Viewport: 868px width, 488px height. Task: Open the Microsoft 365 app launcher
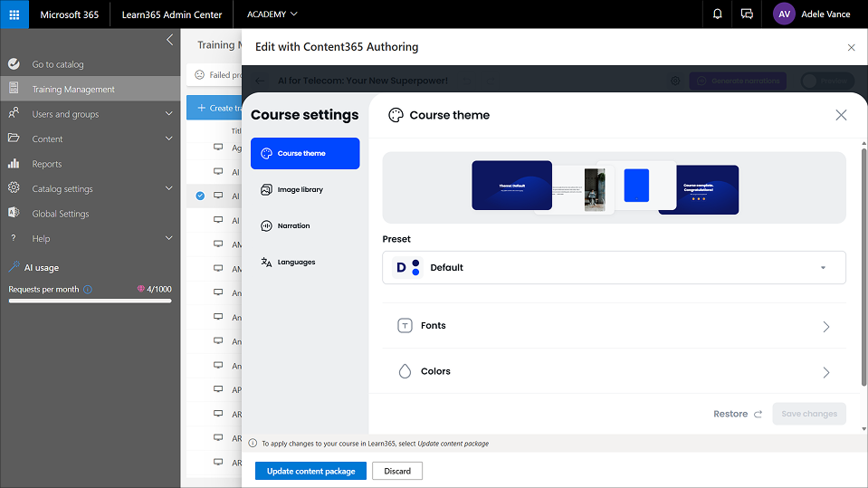[14, 14]
